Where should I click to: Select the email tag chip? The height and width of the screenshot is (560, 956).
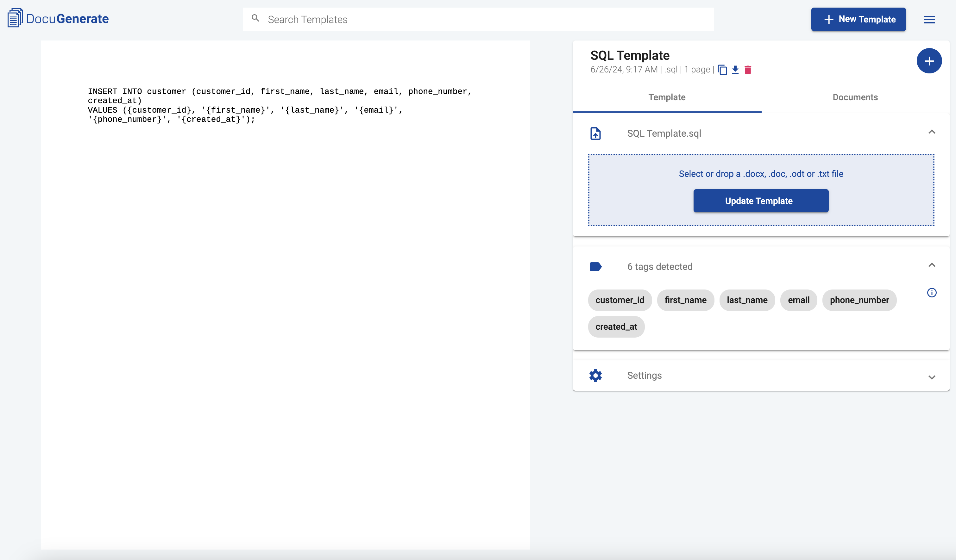point(799,300)
